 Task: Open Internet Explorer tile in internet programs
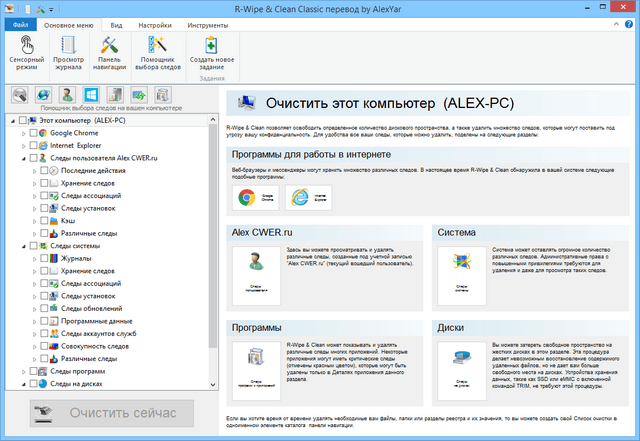pyautogui.click(x=309, y=198)
